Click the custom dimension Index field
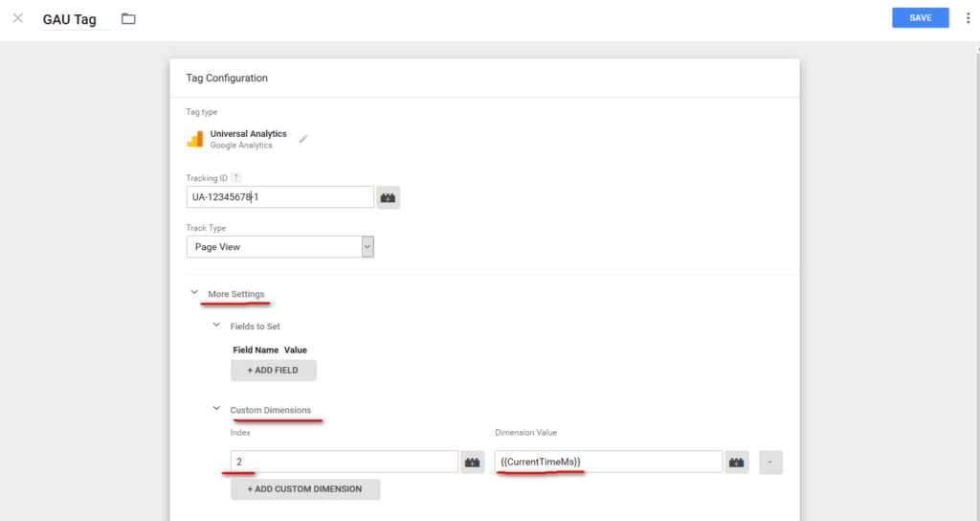 click(x=345, y=462)
